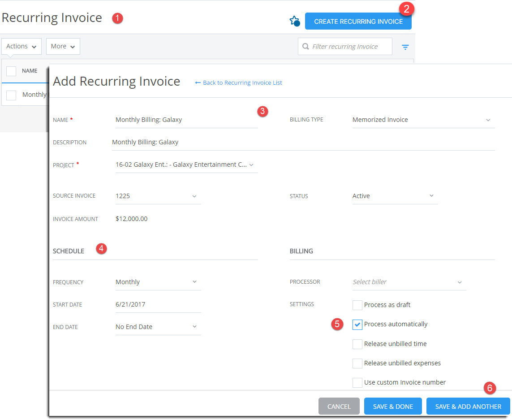Check Release unbilled time

click(x=357, y=344)
